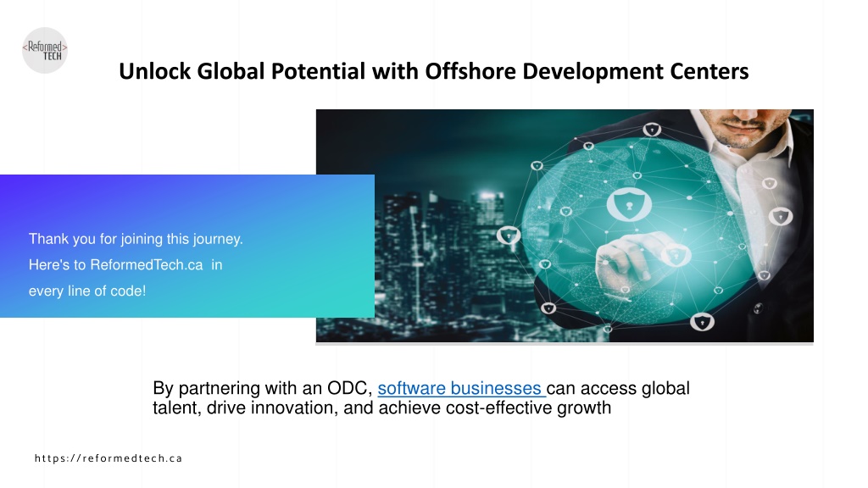The width and height of the screenshot is (868, 488).
Task: Click the large central shield lock icon in image
Action: click(x=629, y=204)
